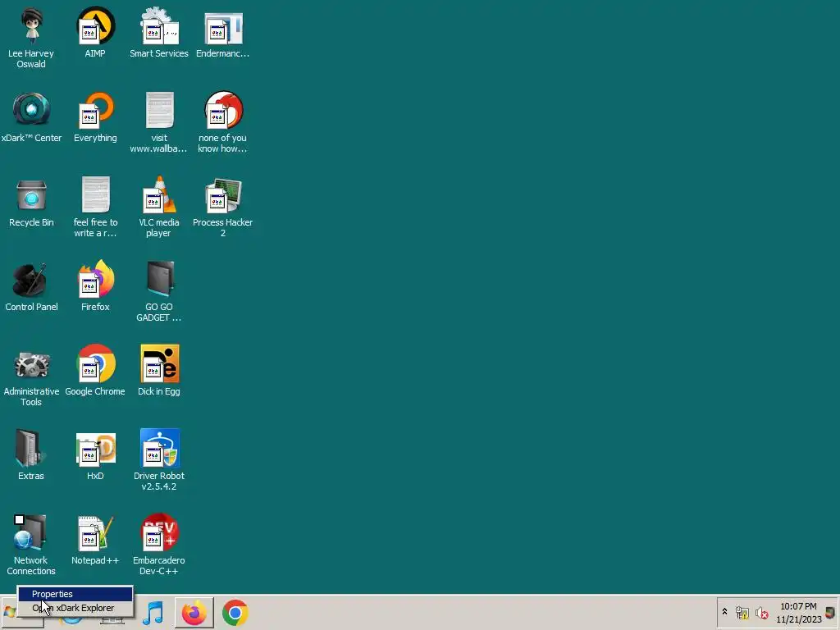Screen dimensions: 840x630
Task: Select the Driver Robot v2.5.4.2 shortcut
Action: click(159, 461)
